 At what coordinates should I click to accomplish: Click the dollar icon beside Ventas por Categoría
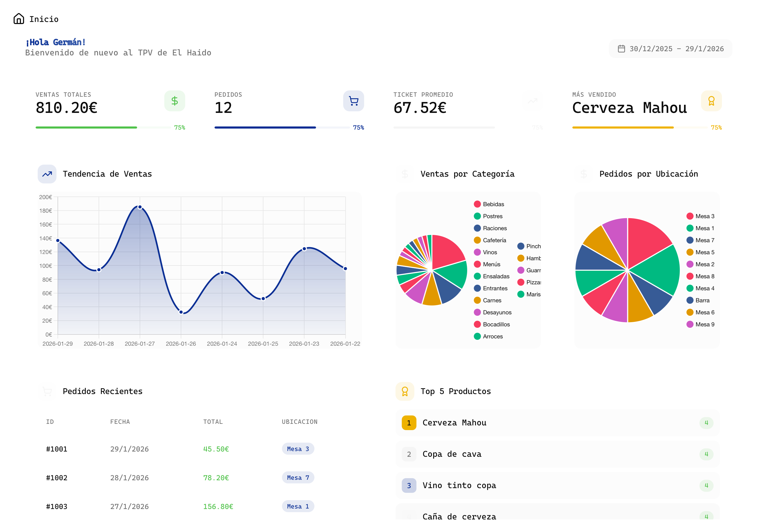coord(405,174)
